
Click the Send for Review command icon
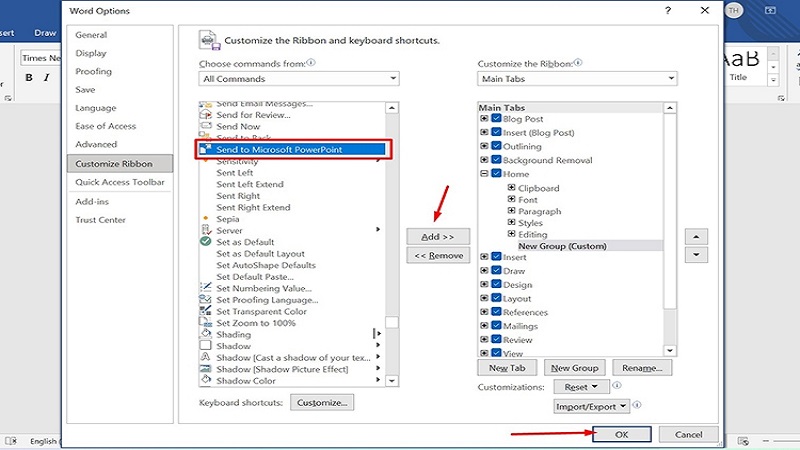click(x=206, y=115)
